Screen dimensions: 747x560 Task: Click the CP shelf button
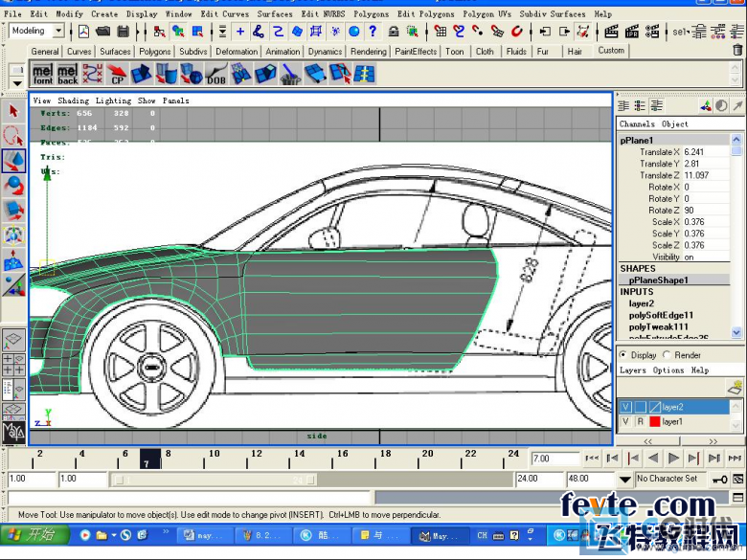(x=117, y=75)
